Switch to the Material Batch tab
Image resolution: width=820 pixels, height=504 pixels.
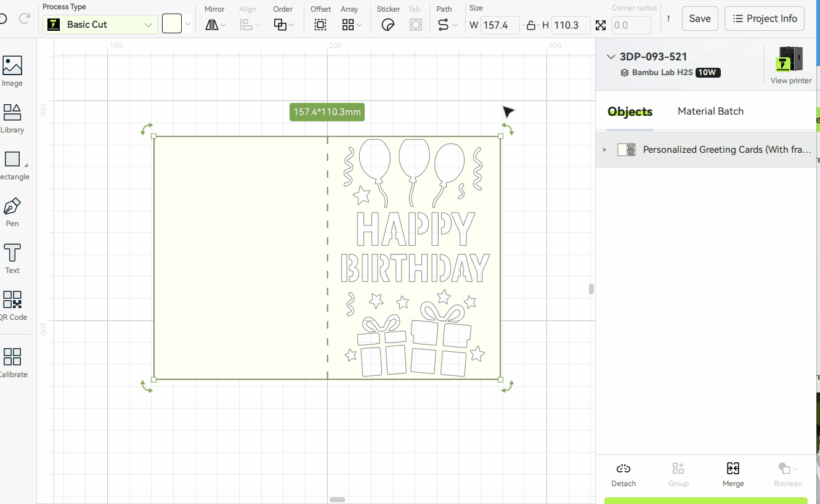click(x=710, y=112)
